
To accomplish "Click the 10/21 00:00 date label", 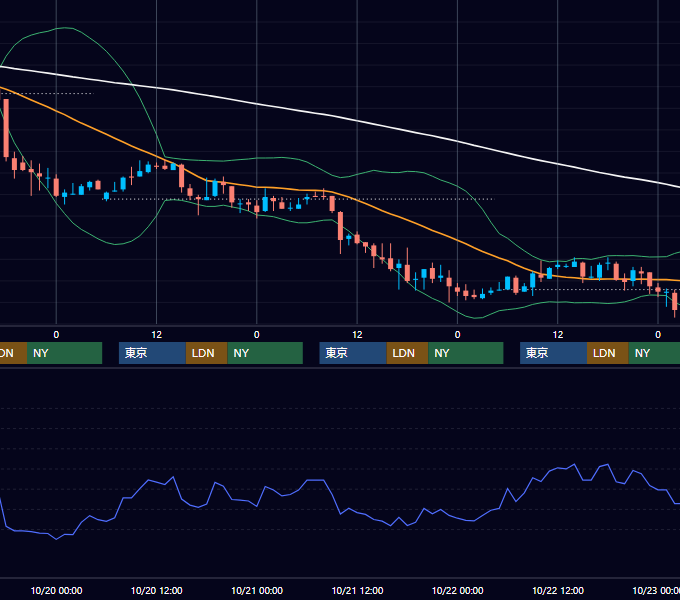I will coord(257,590).
